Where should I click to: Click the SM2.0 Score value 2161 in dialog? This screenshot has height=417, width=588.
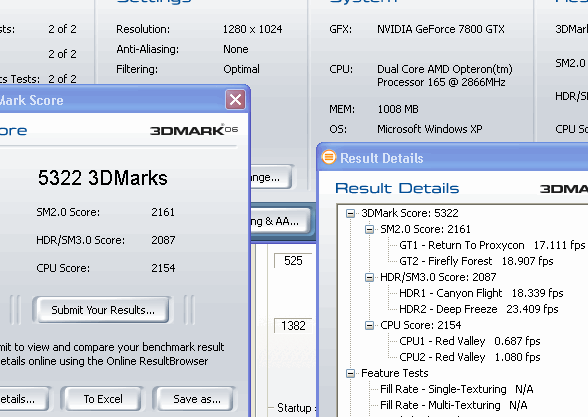(x=163, y=212)
